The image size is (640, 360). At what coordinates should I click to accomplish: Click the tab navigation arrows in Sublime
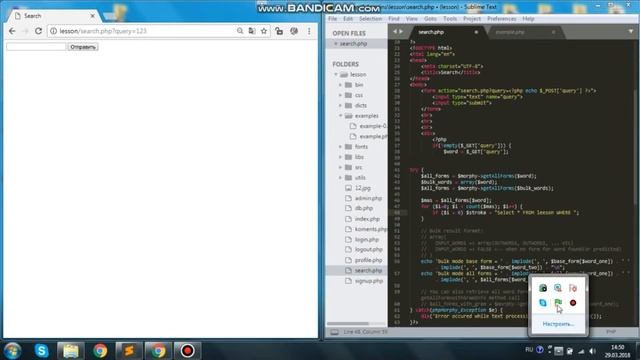click(398, 31)
